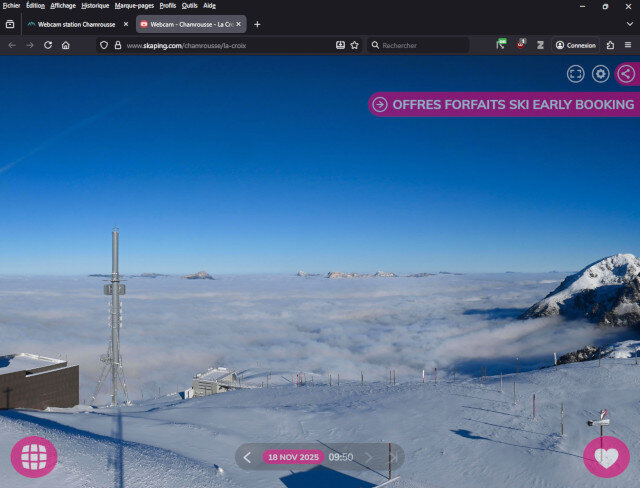
Task: Open the pink webcam grid menu
Action: (x=34, y=457)
